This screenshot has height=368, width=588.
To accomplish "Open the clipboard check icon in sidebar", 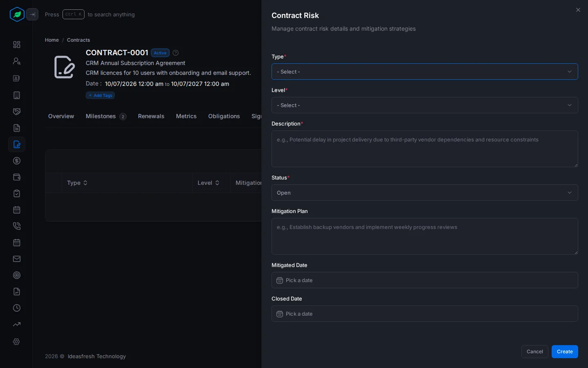I will click(17, 193).
